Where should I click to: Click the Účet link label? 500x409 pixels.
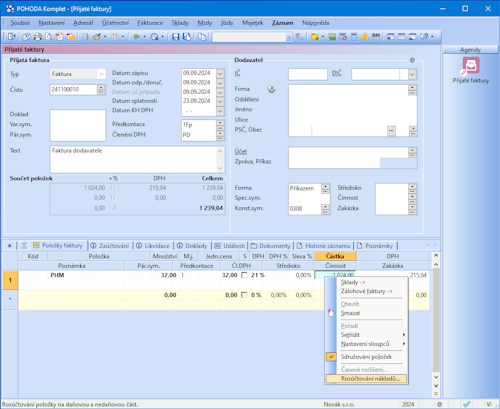coord(240,152)
